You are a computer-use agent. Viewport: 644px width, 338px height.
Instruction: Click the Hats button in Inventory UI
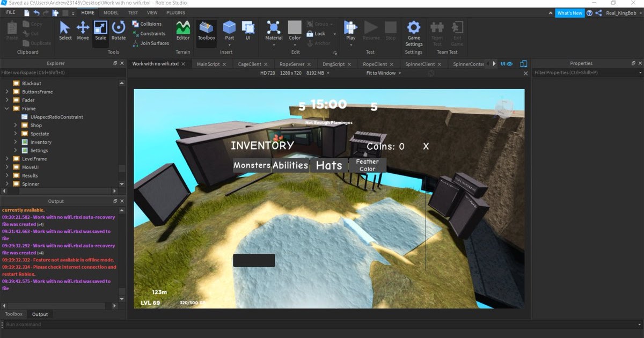(329, 165)
